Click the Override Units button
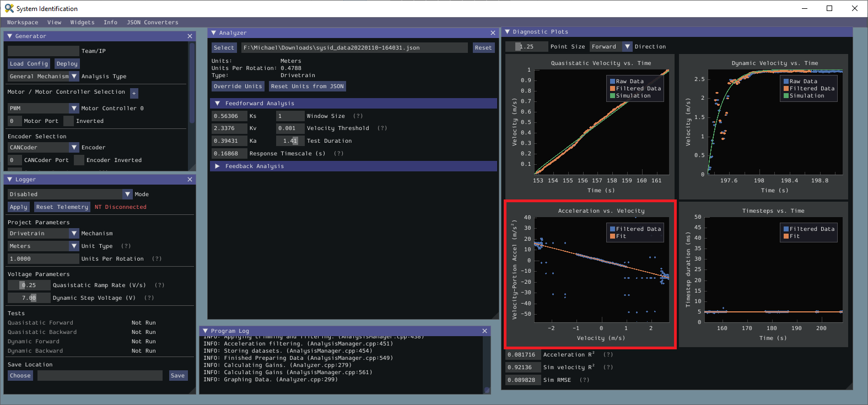 point(238,87)
